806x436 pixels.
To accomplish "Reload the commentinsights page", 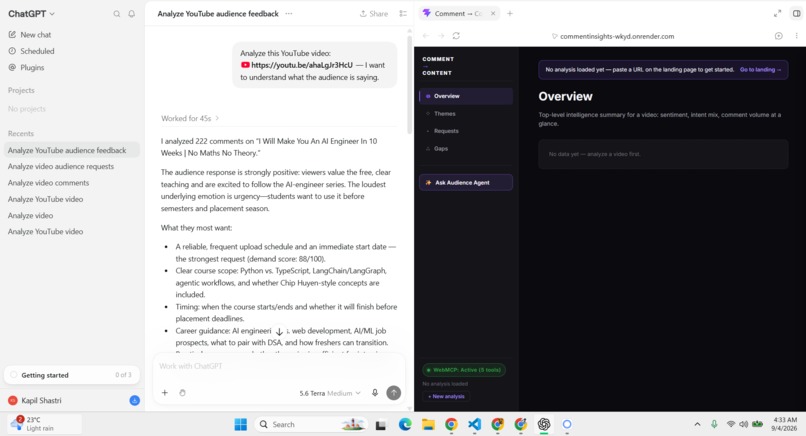I will click(456, 36).
